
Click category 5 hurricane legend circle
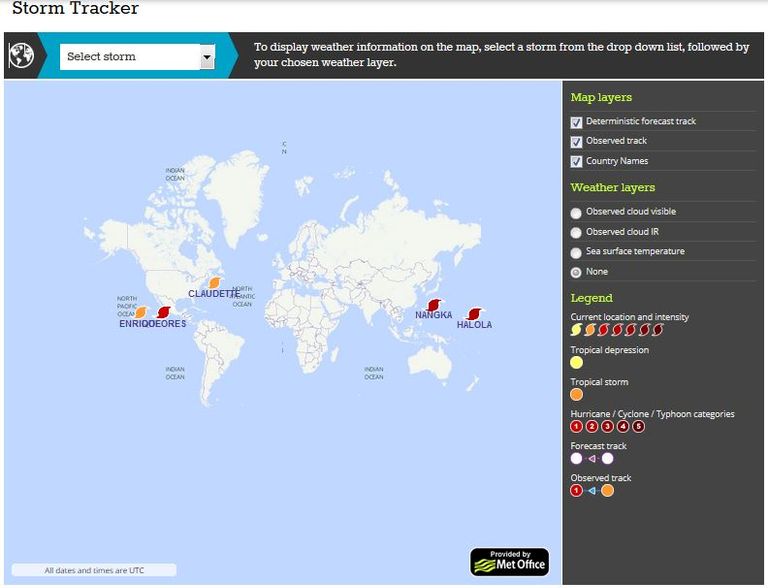pos(638,426)
